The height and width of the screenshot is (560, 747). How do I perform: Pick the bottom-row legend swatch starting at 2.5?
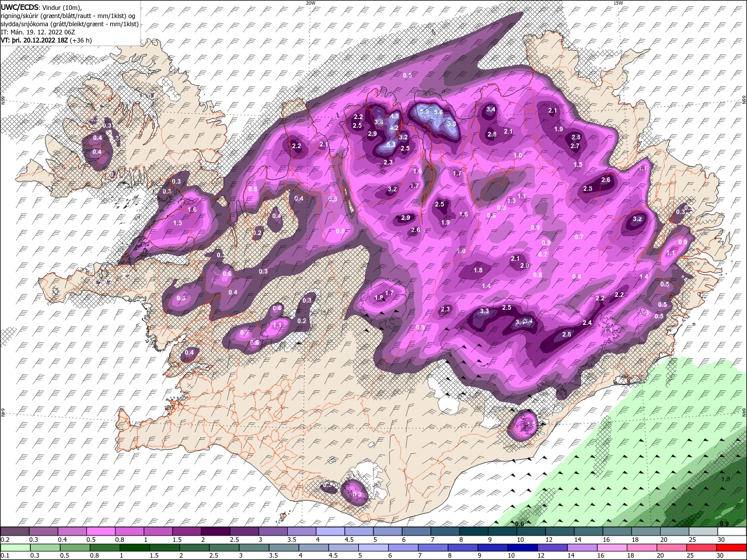tap(224, 547)
